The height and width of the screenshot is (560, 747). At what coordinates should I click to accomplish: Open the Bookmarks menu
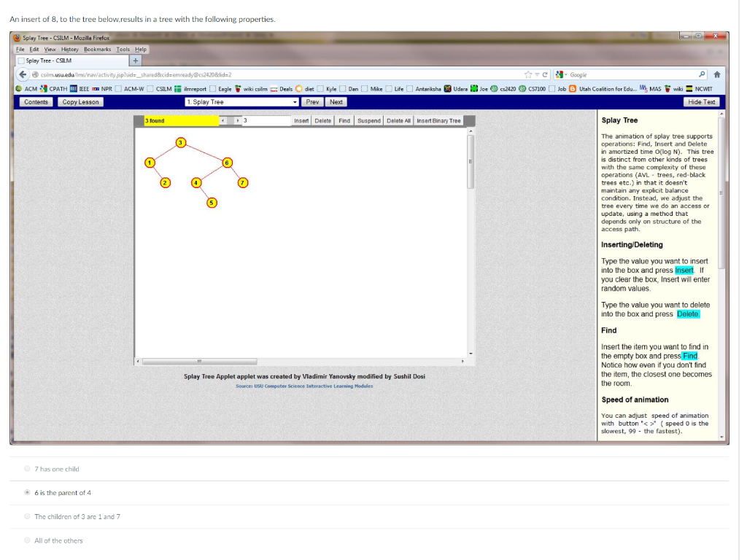tap(97, 49)
